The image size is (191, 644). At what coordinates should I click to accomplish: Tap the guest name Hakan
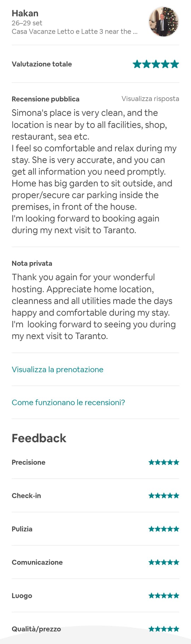coord(25,13)
